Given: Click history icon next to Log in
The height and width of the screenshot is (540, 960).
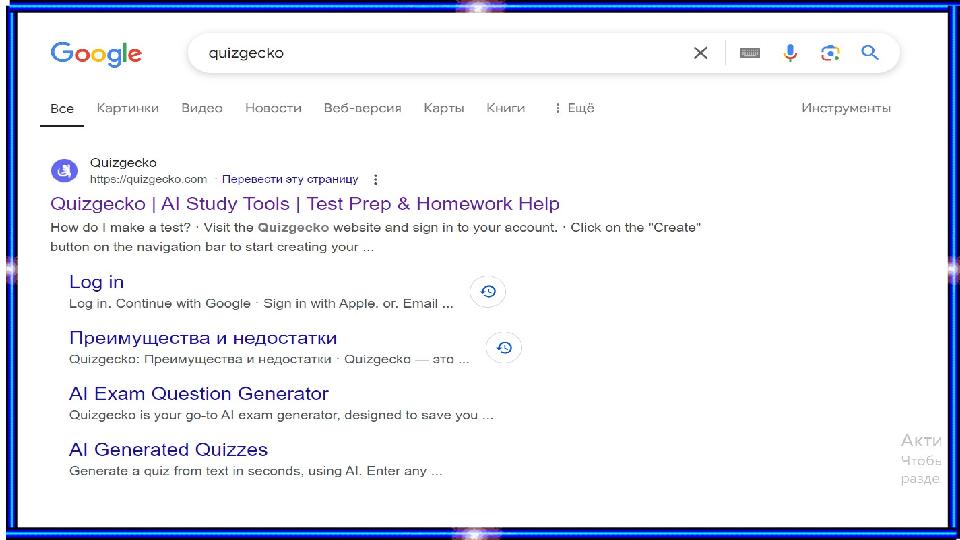Looking at the screenshot, I should tap(488, 291).
